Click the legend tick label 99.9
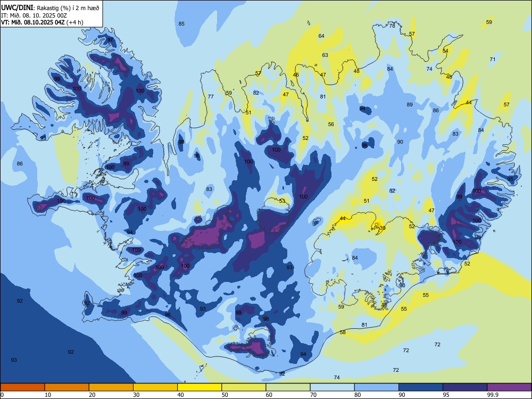The width and height of the screenshot is (532, 399). pos(493,395)
